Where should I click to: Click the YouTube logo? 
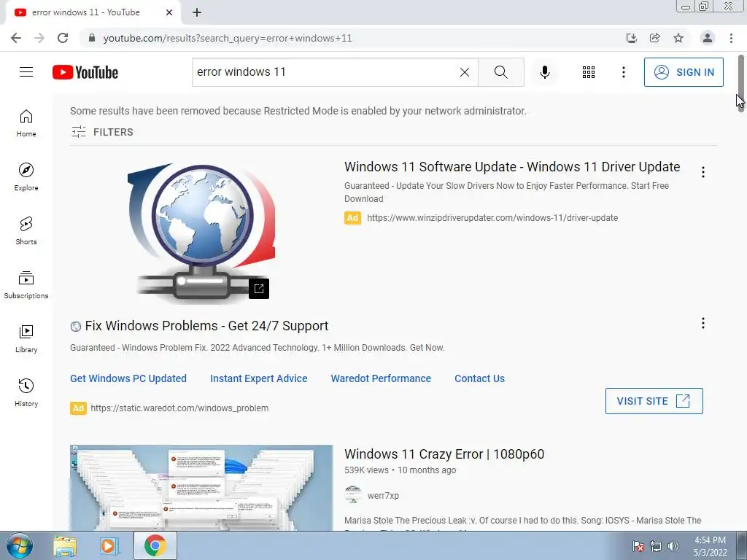(85, 72)
